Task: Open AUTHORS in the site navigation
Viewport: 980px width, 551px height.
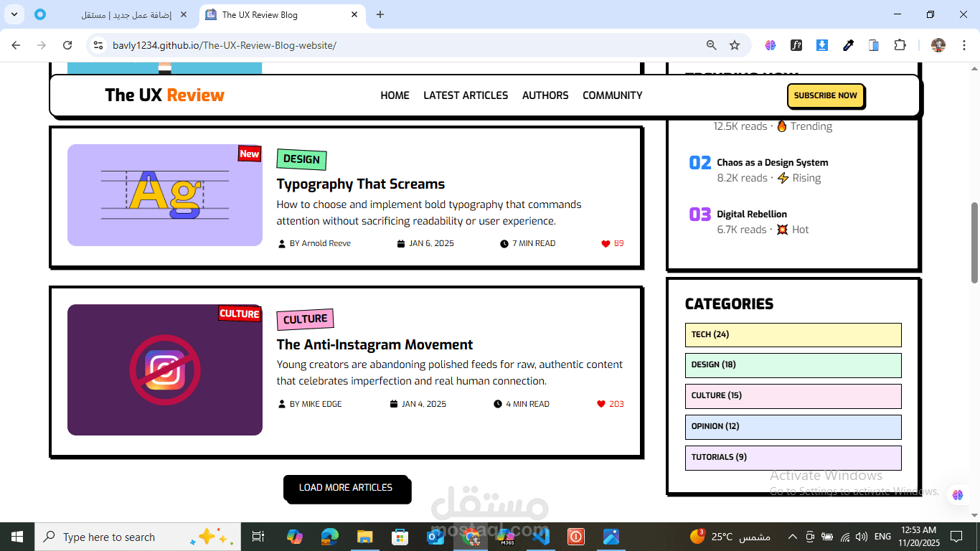Action: [545, 95]
